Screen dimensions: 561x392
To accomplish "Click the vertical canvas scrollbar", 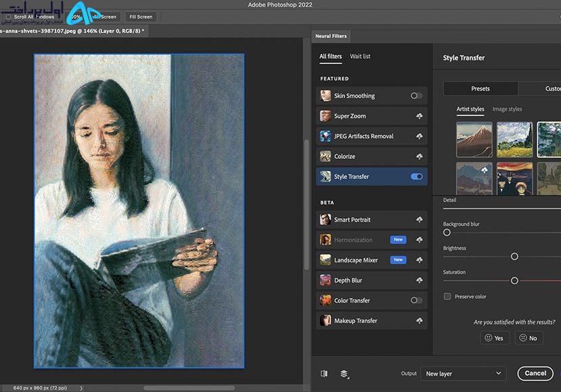I will [307, 205].
